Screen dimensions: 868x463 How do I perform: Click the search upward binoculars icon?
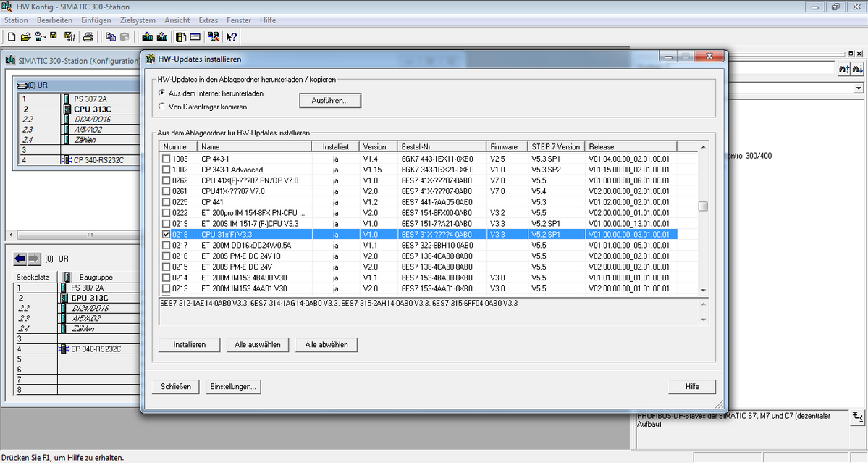click(843, 68)
